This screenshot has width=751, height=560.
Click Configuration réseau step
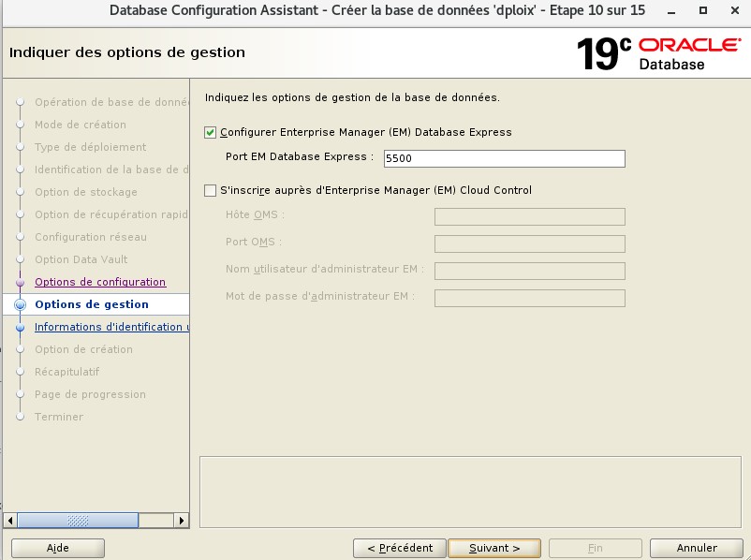[91, 237]
